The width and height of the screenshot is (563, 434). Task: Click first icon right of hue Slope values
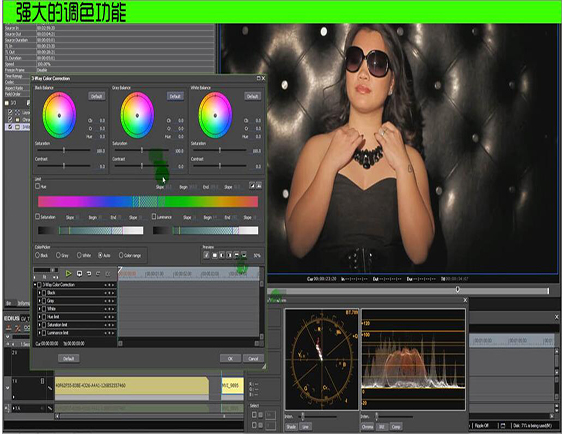[252, 186]
